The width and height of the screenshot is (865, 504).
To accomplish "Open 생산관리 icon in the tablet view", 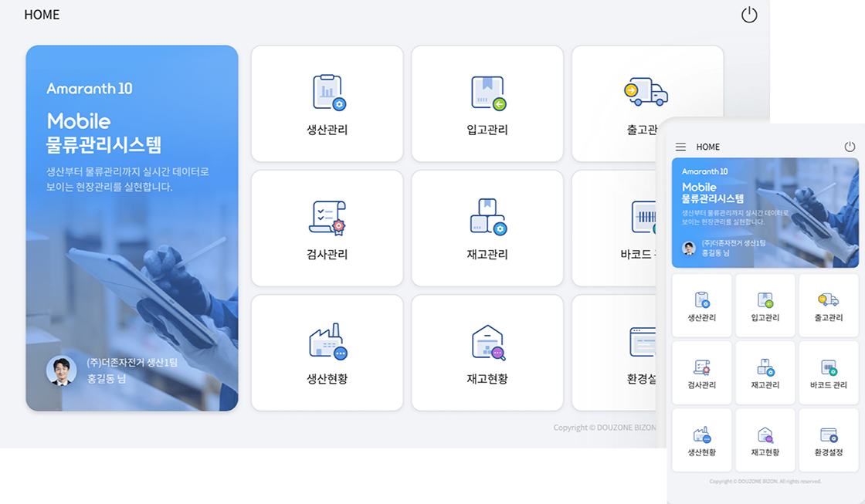I will pyautogui.click(x=329, y=92).
